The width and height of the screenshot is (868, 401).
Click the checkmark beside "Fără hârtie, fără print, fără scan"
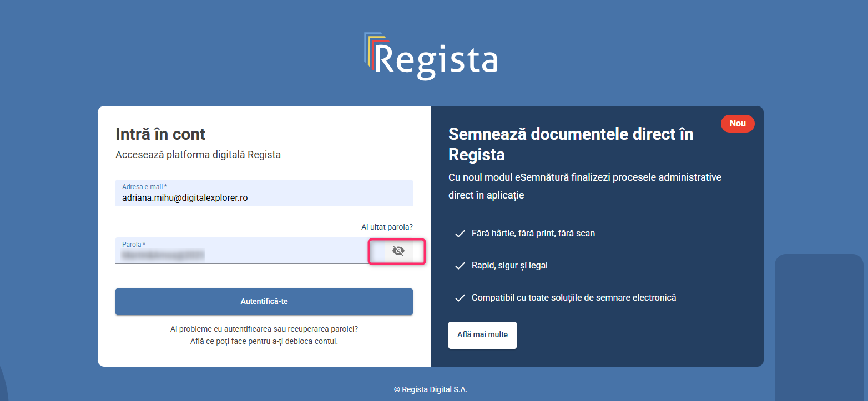coord(460,234)
